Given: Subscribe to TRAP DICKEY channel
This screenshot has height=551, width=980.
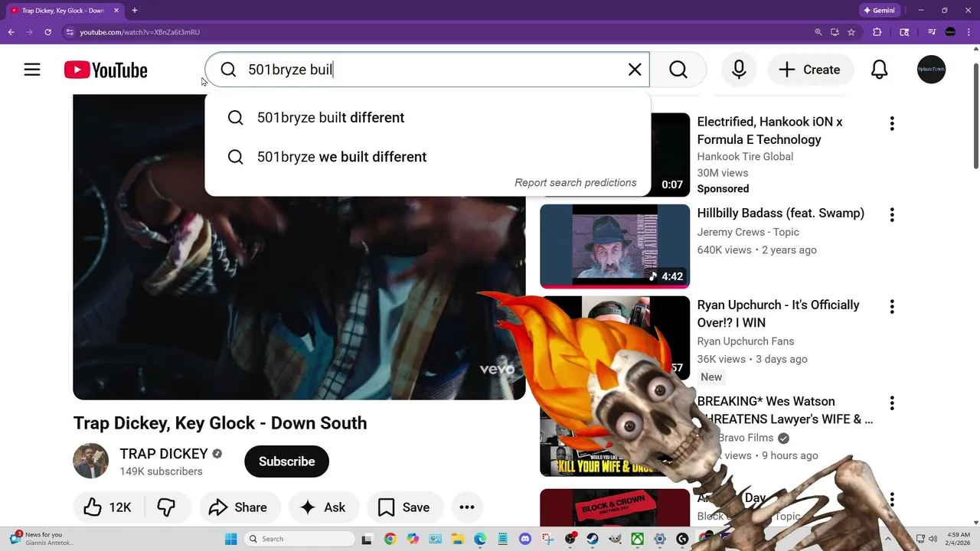Looking at the screenshot, I should point(286,461).
